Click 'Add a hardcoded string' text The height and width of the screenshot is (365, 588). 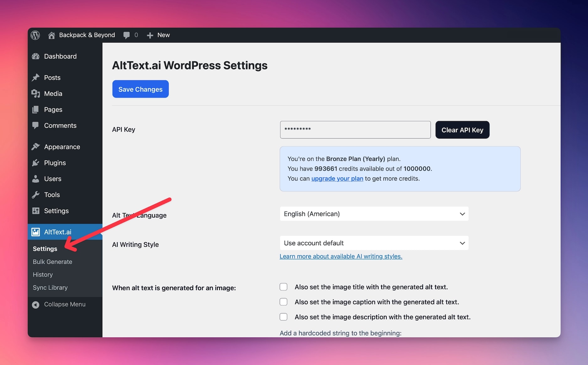click(341, 333)
